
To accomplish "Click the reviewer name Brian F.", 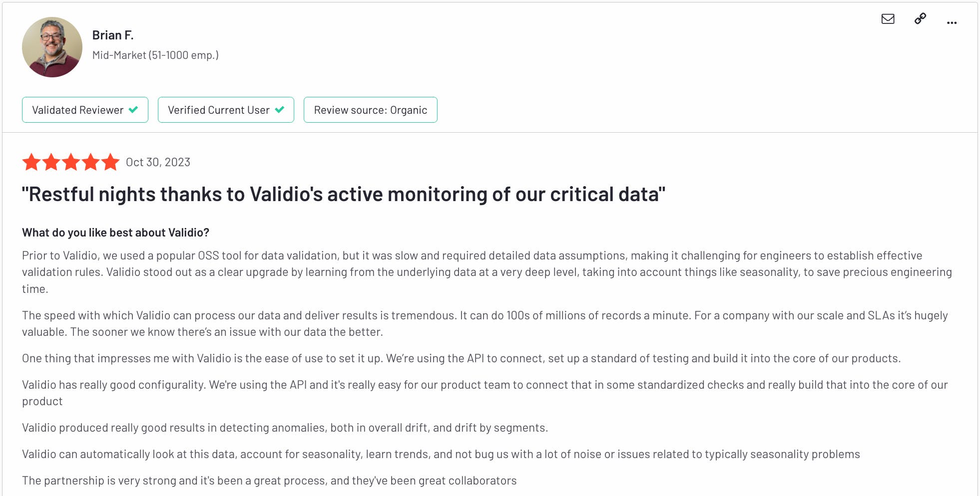I will (113, 35).
